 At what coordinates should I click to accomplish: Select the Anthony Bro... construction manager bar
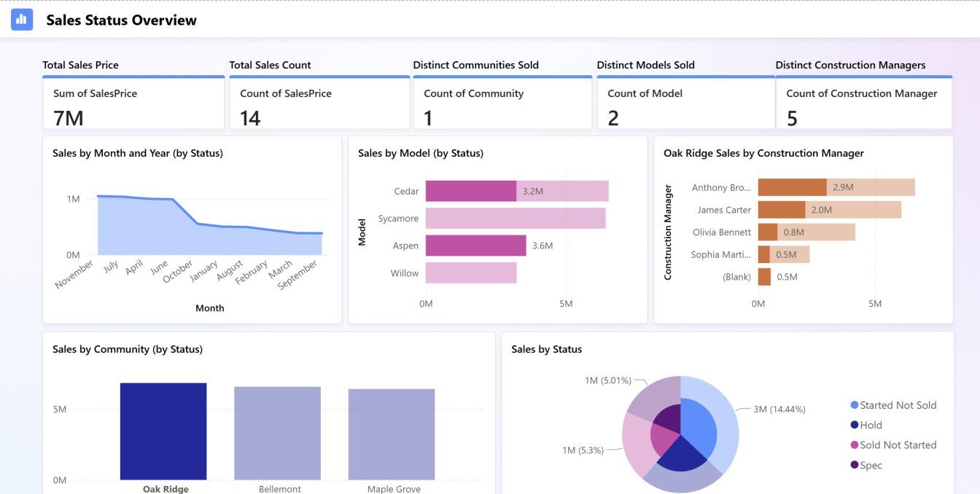(792, 187)
